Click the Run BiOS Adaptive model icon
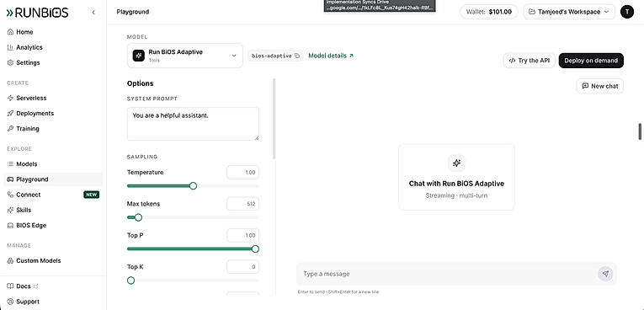This screenshot has width=644, height=310. 138,56
